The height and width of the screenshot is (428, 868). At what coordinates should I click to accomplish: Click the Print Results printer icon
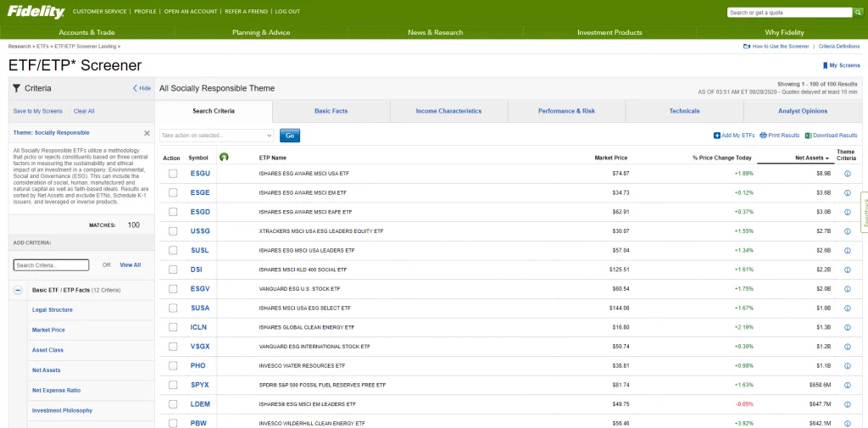point(763,136)
